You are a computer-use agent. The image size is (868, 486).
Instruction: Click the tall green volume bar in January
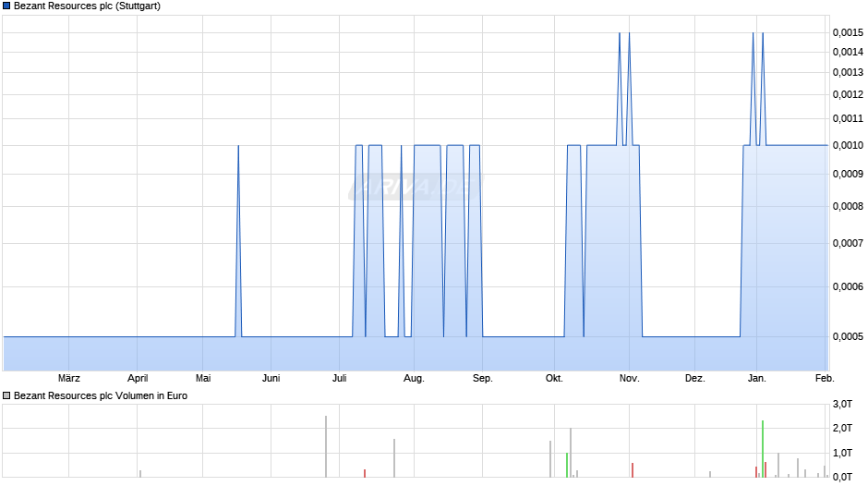click(x=763, y=449)
